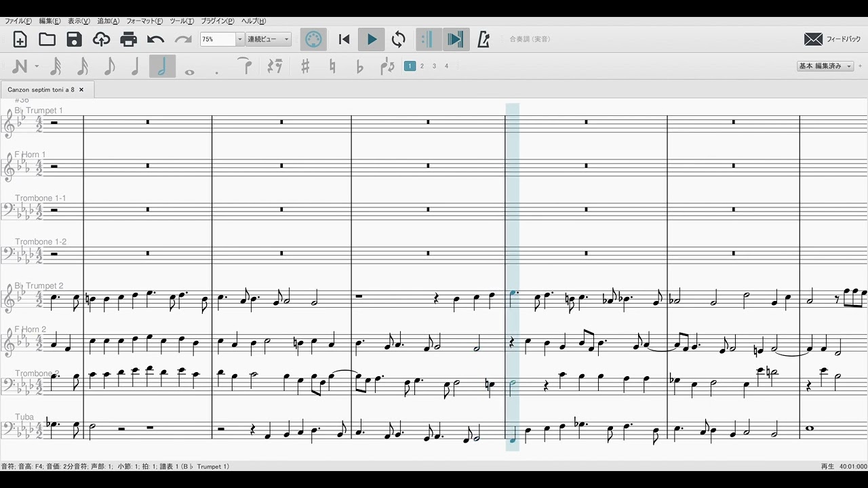868x488 pixels.
Task: Select voice 4
Action: [446, 66]
